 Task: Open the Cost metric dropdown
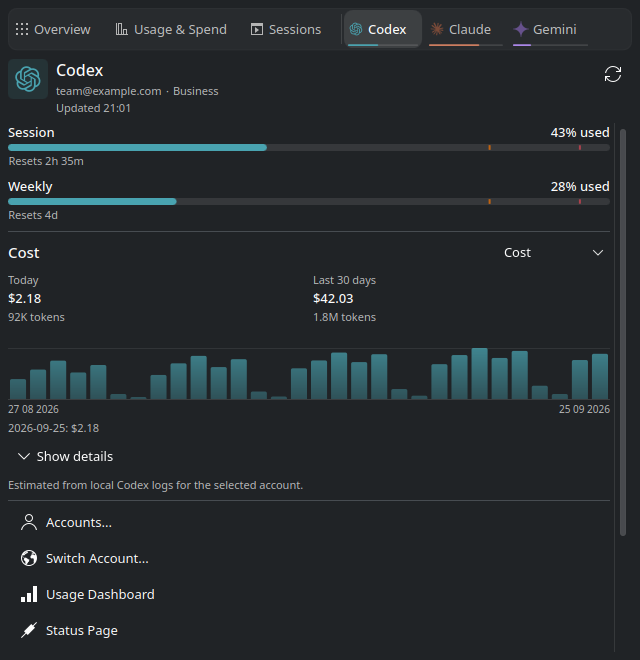tap(554, 253)
